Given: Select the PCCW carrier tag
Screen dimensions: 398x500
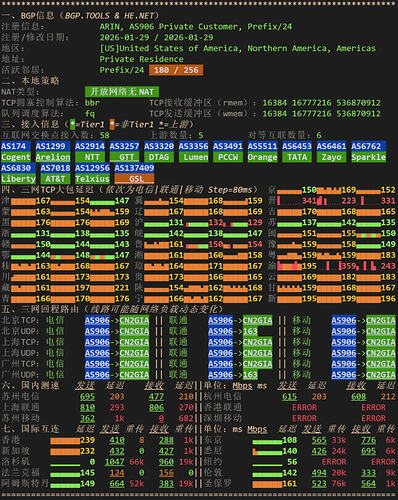Looking at the screenshot, I should (x=228, y=157).
